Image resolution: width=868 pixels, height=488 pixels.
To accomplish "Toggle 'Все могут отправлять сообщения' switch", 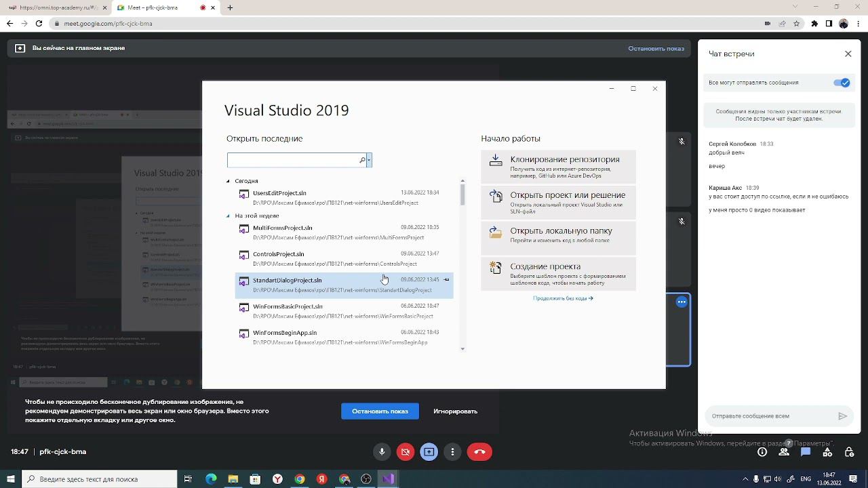I will pos(842,83).
